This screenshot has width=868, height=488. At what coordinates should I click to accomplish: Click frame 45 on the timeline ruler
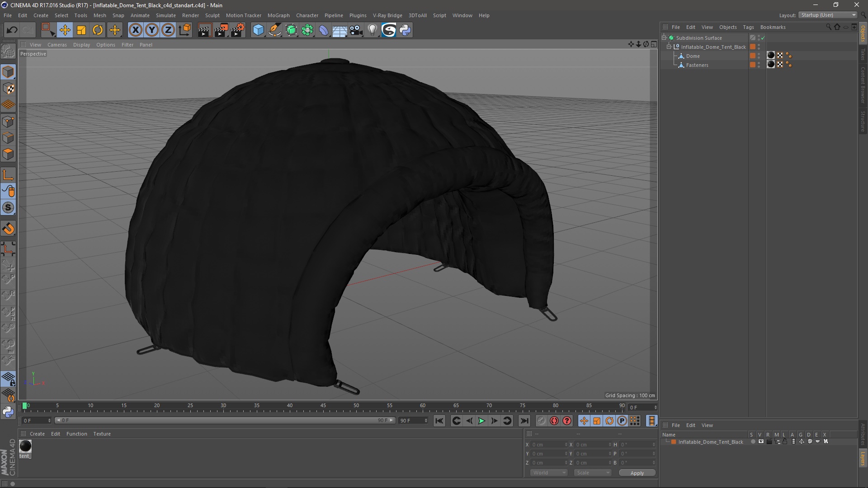[x=323, y=406]
